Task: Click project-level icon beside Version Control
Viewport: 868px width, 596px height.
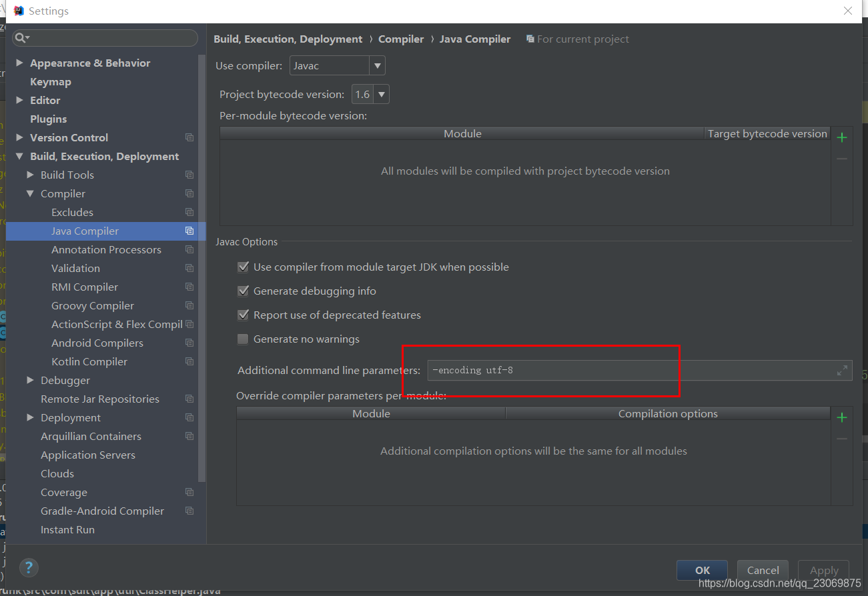Action: pyautogui.click(x=189, y=137)
